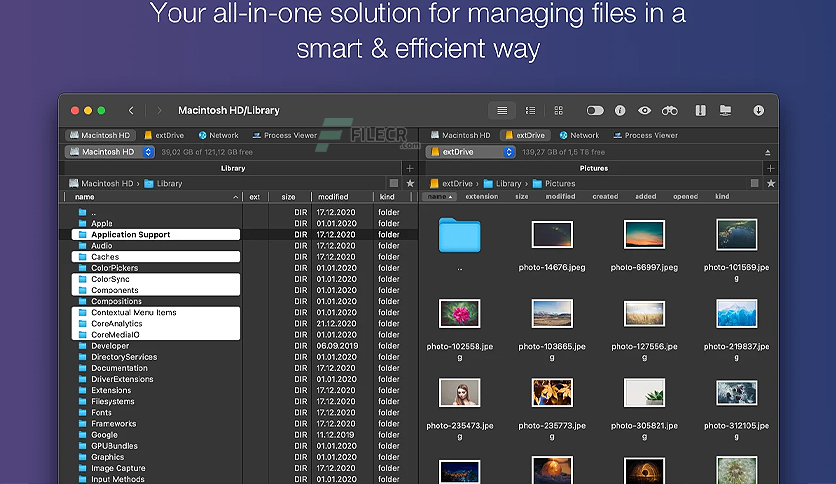
Task: Switch to icon grid view mode
Action: [x=559, y=110]
